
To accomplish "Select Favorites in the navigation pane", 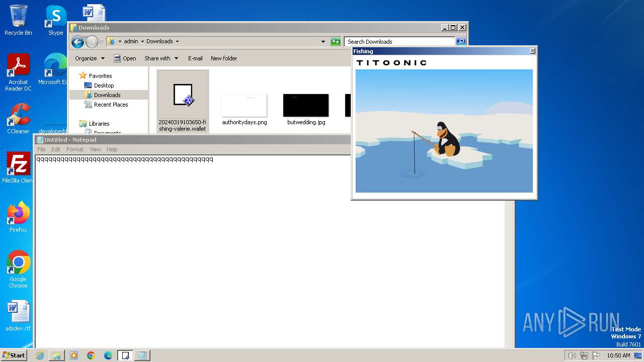I will pos(100,76).
